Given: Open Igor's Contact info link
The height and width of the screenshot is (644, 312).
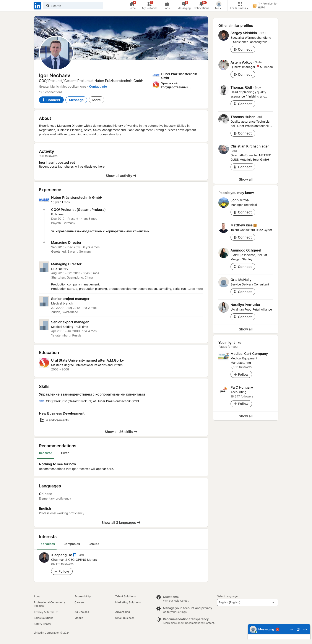Looking at the screenshot, I should (98, 87).
